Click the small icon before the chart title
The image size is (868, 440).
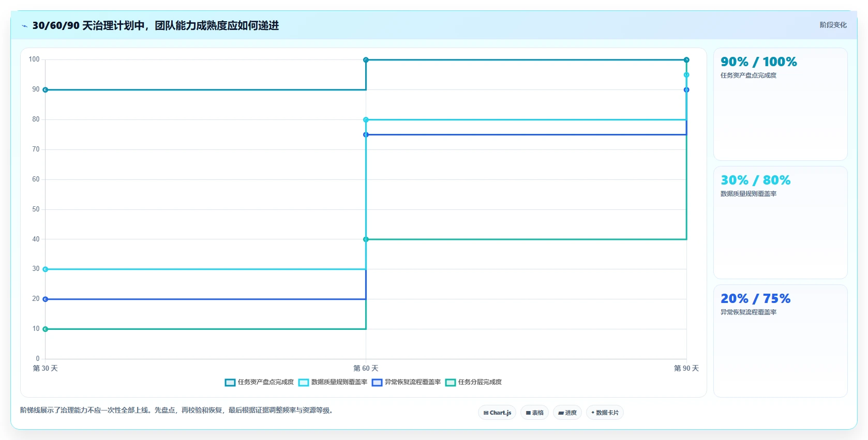[24, 26]
